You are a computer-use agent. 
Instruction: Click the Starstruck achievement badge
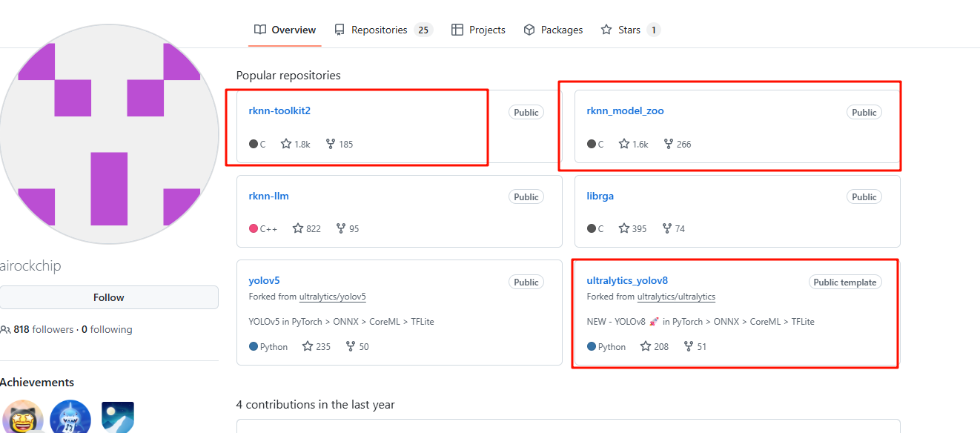point(22,417)
